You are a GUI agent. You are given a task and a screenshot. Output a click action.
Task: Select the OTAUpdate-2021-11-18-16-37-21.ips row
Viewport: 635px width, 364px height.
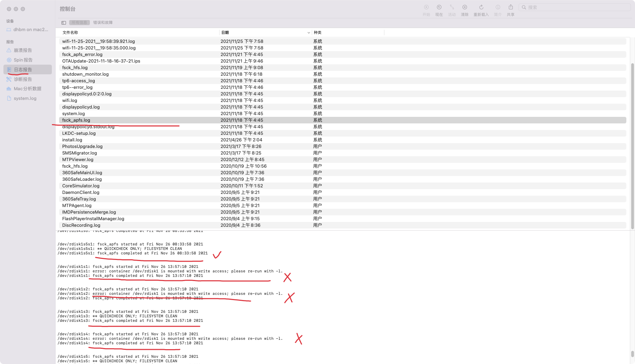(343, 61)
